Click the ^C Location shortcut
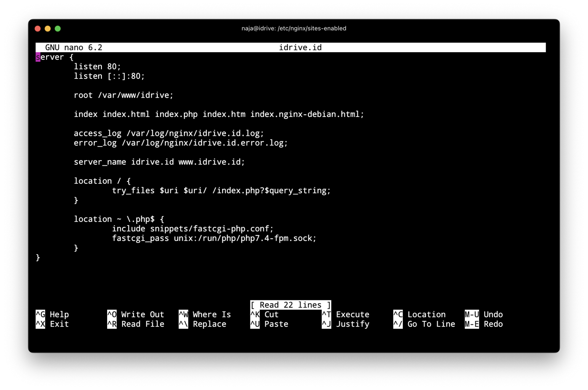Screen dimensions: 588x390 [x=419, y=314]
